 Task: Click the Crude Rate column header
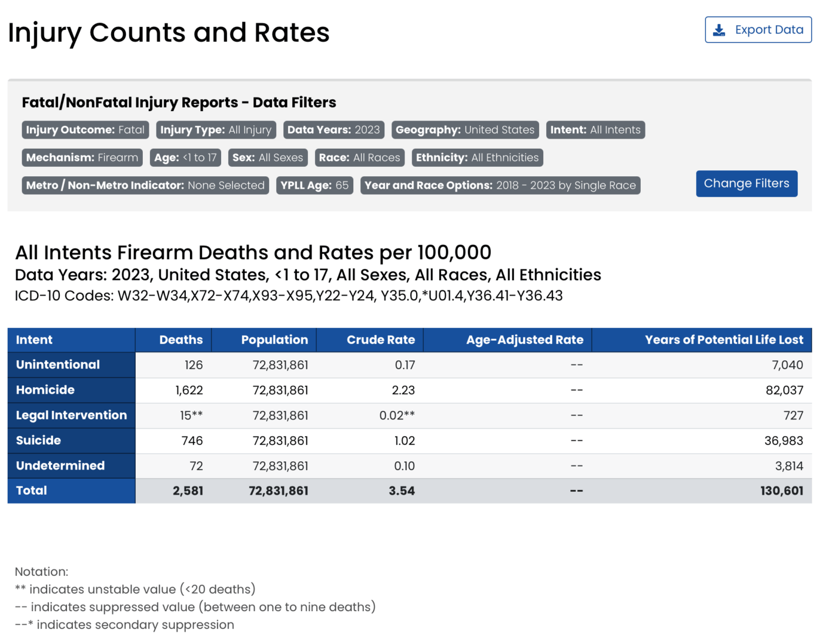[x=380, y=340]
